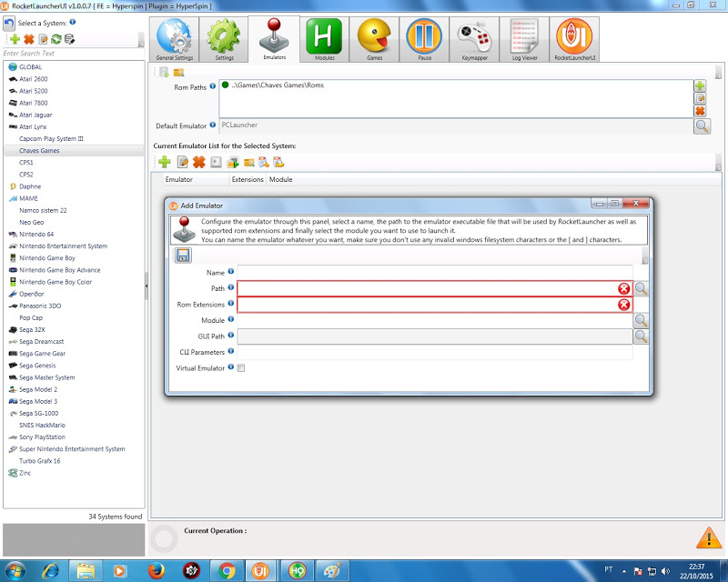The width and height of the screenshot is (728, 582).
Task: Open the Settings tab with green gear
Action: pos(224,39)
